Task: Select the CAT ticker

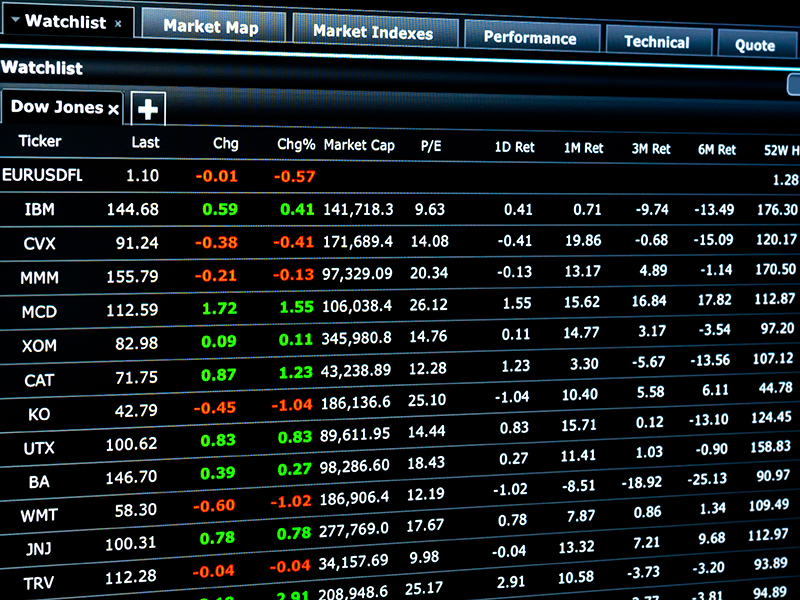Action: pyautogui.click(x=39, y=380)
